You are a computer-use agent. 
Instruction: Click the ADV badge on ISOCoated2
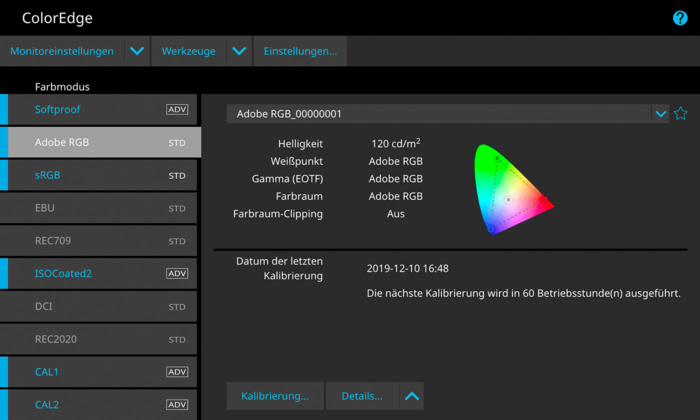[x=177, y=274]
